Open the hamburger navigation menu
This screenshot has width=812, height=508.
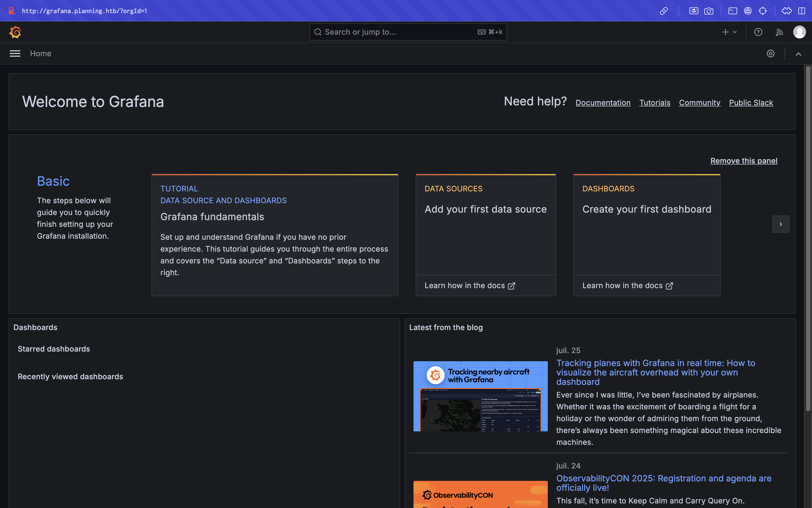(15, 53)
